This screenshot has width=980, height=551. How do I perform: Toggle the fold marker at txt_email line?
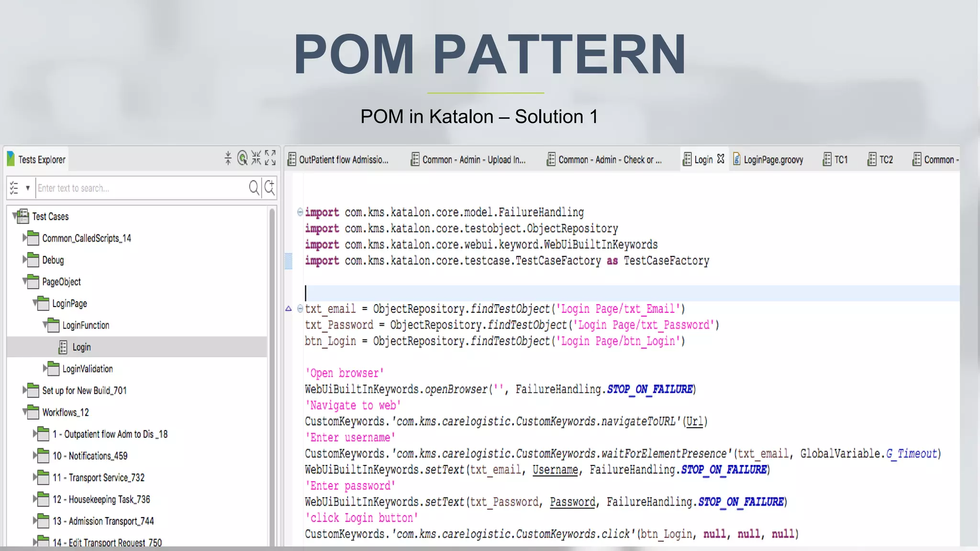(300, 309)
